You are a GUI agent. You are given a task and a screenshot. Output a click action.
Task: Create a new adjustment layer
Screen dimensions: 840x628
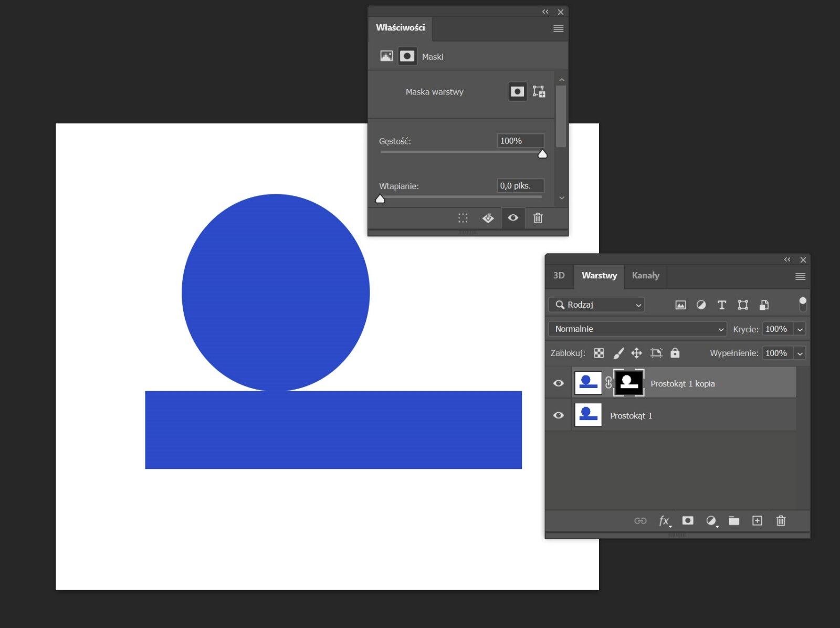711,521
